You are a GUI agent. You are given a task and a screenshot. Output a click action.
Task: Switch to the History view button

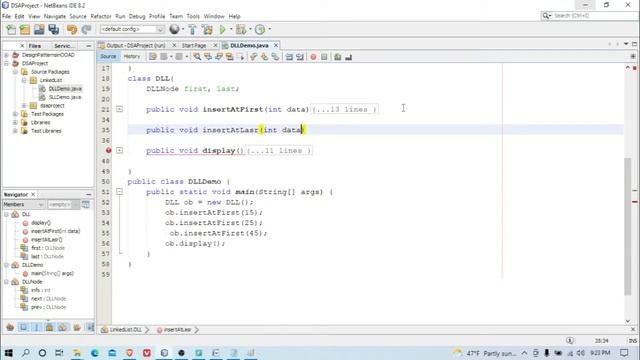pos(131,57)
